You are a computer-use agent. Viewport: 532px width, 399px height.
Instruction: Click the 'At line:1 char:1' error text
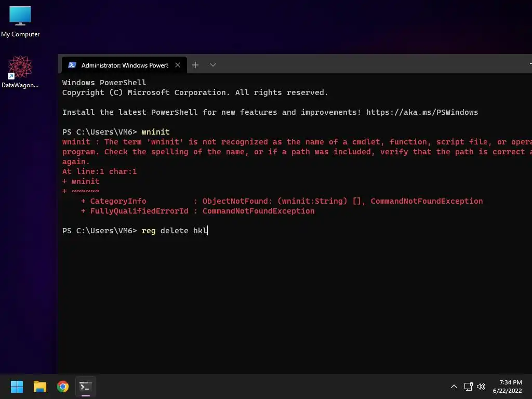click(99, 171)
